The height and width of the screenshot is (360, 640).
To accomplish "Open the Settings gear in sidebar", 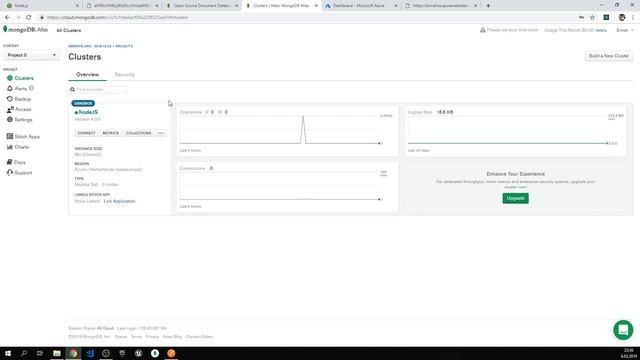I will click(x=10, y=120).
